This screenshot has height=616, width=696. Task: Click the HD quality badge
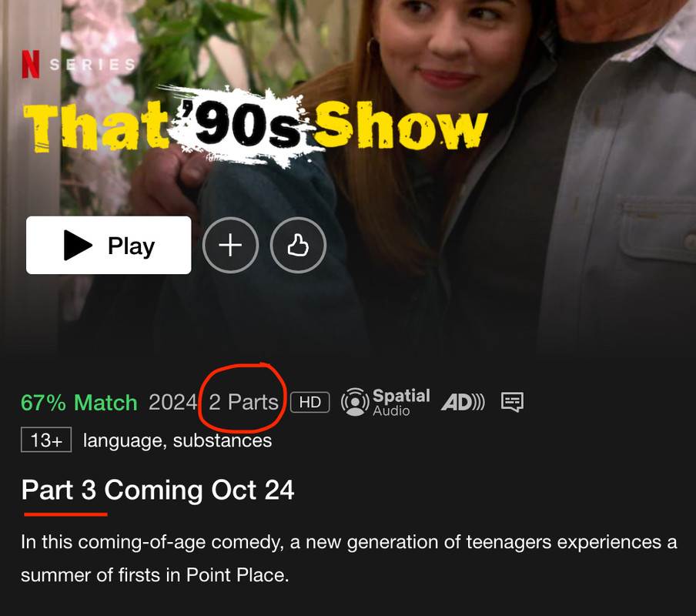pos(310,402)
